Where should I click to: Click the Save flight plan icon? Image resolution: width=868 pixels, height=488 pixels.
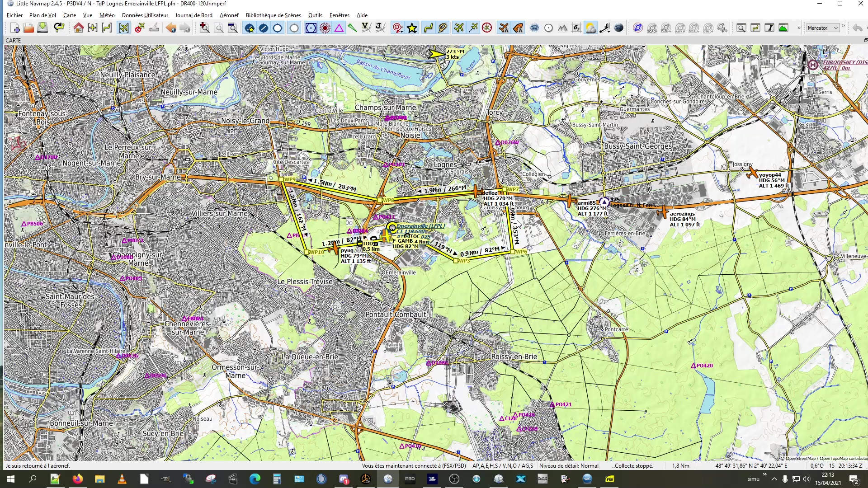[42, 28]
